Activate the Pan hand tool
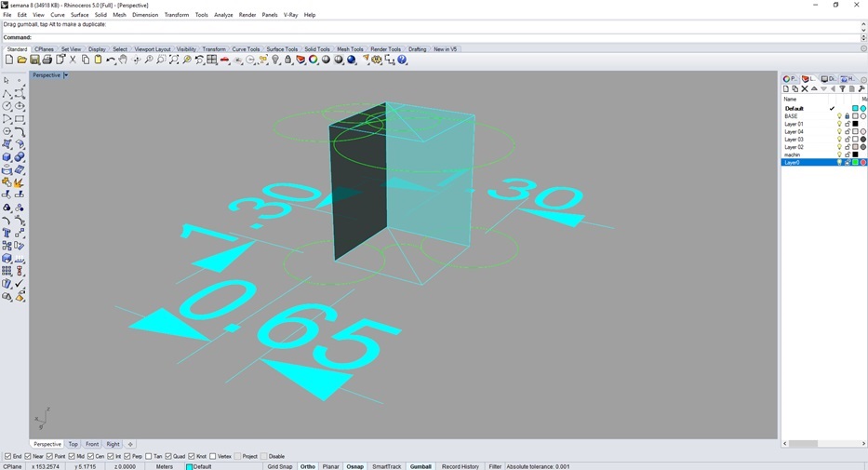 tap(123, 60)
